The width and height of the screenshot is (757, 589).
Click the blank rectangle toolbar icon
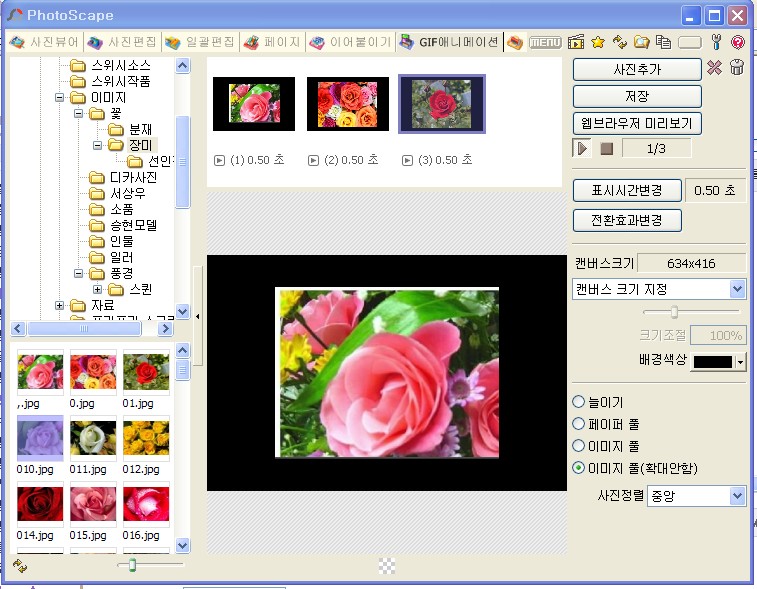click(689, 43)
